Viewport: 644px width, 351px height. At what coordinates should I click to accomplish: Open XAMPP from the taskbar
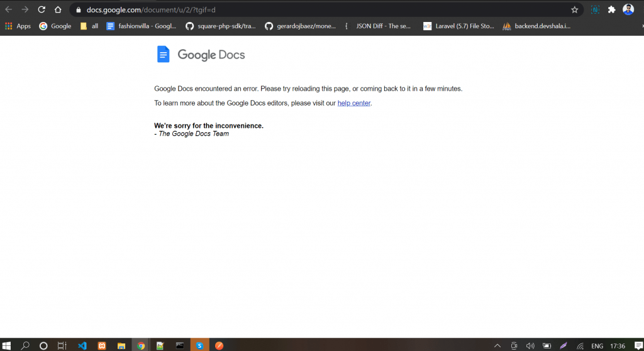pos(102,346)
